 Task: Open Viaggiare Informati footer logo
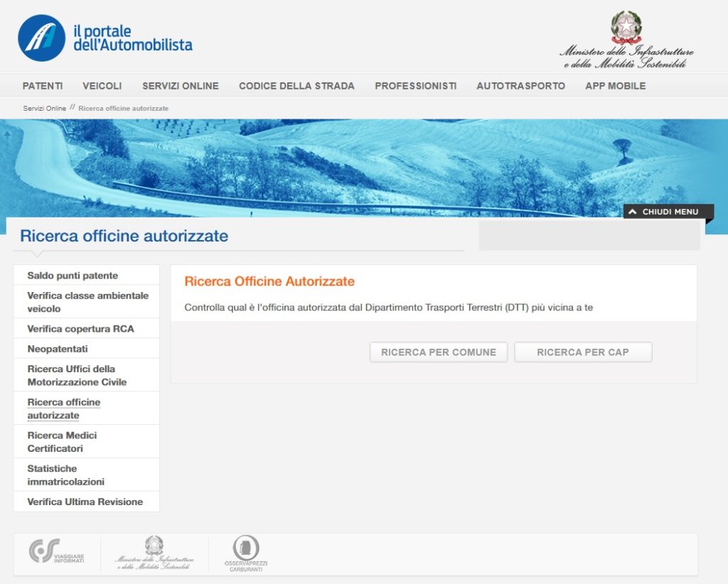(x=57, y=551)
